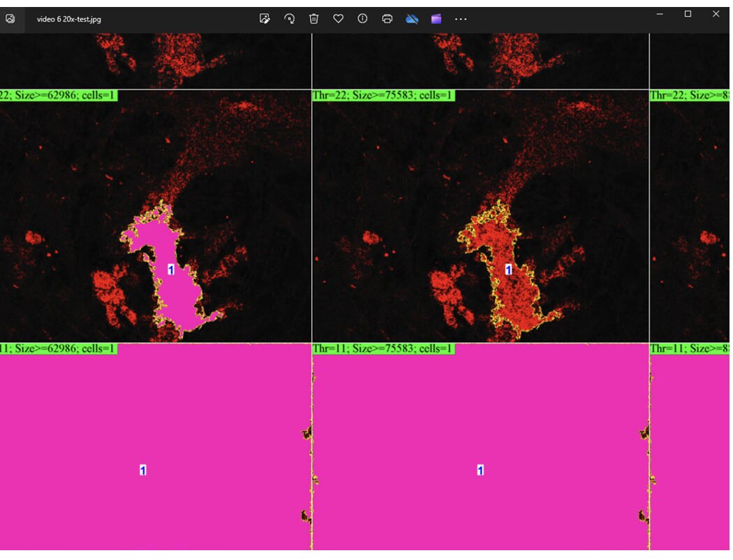Click the '1' marker on the yellow-outlined red cell
Viewport: 733px width, 560px height.
pos(508,270)
